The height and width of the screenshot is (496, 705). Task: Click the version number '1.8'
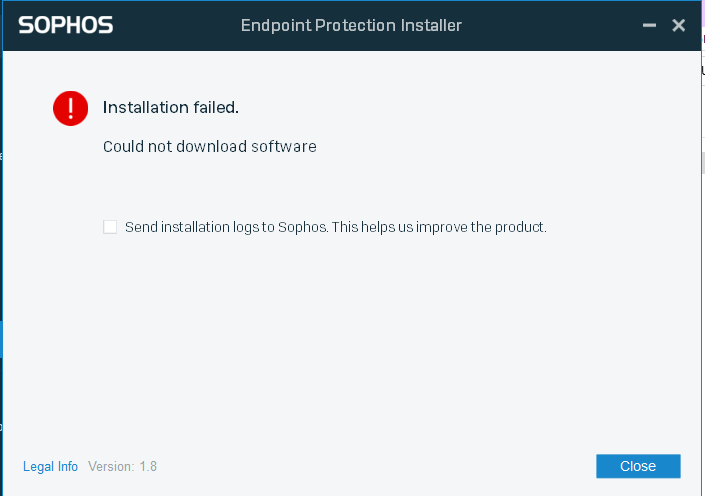point(148,466)
